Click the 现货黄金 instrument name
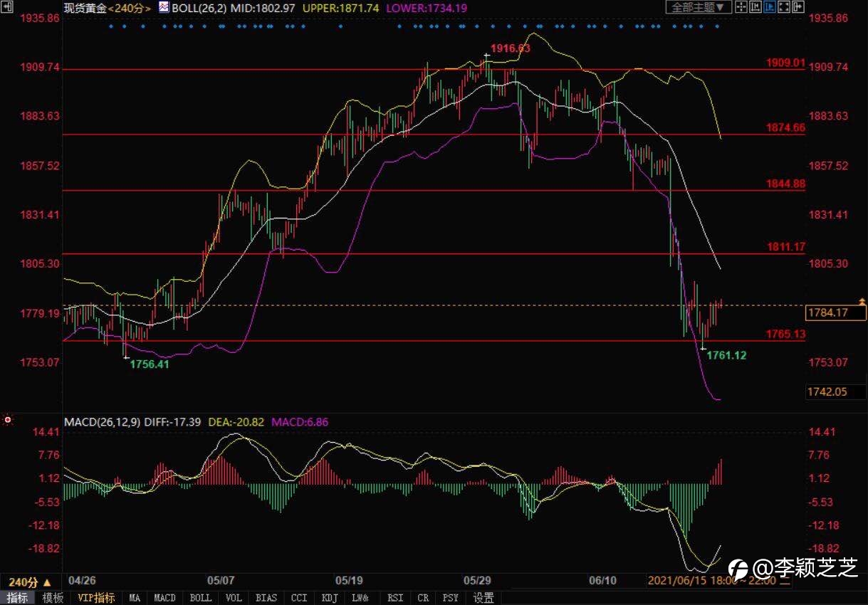Viewport: 868px width, 605px height. (x=85, y=8)
